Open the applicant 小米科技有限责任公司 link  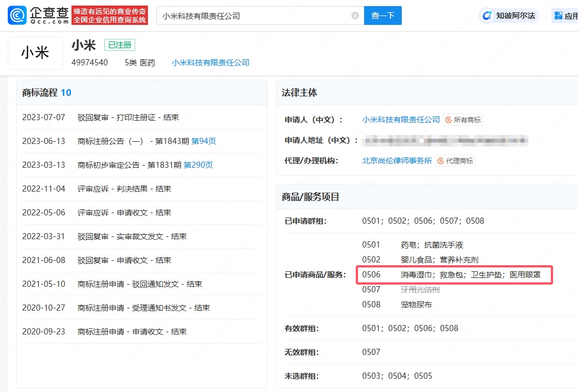[x=401, y=120]
